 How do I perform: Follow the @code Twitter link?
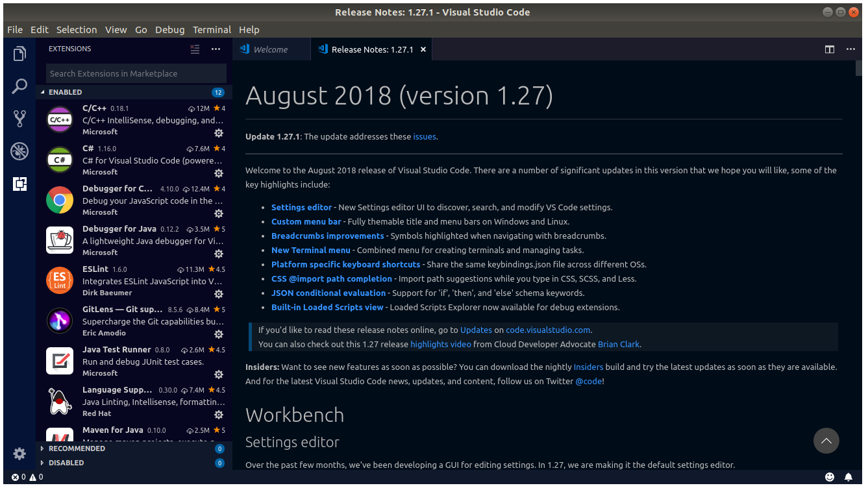coord(589,382)
